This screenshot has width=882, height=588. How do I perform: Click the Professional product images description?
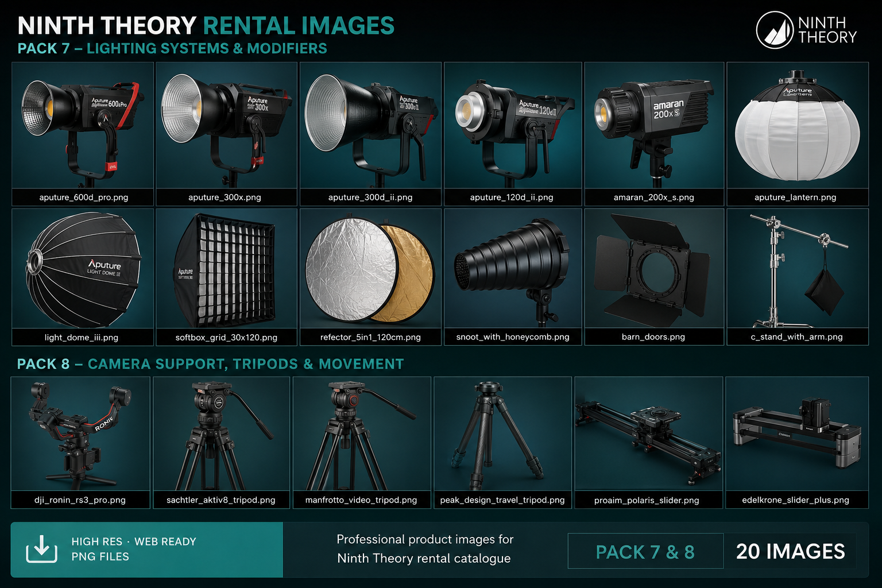click(424, 549)
